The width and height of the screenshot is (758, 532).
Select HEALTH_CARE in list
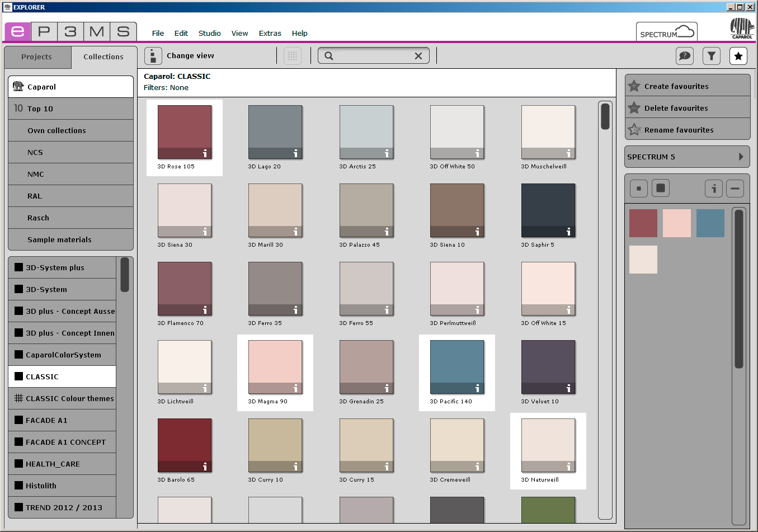pos(62,464)
